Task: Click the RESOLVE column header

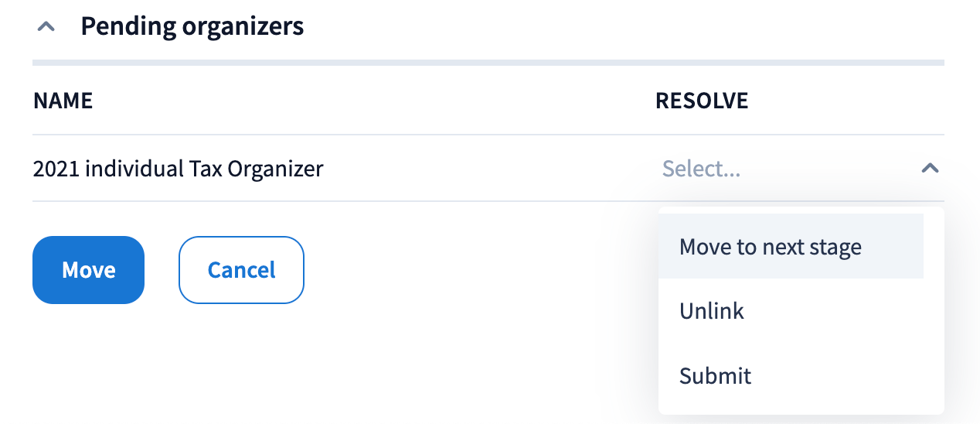Action: pyautogui.click(x=702, y=101)
